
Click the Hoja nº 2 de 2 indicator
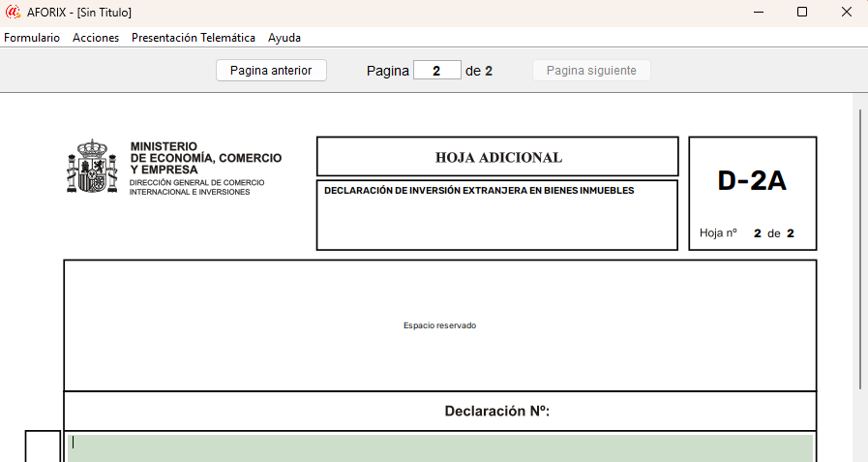[x=746, y=233]
